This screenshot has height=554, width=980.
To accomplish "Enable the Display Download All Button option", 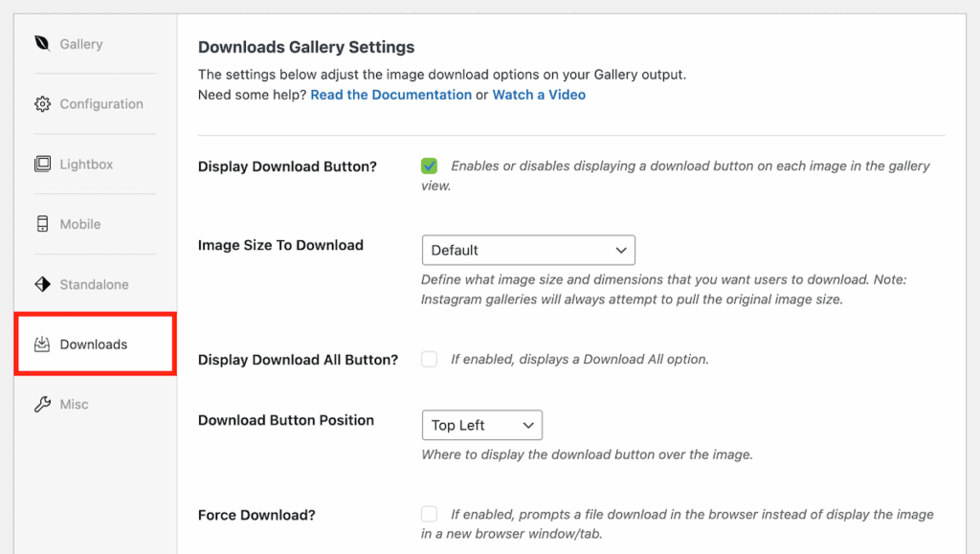I will pos(429,358).
